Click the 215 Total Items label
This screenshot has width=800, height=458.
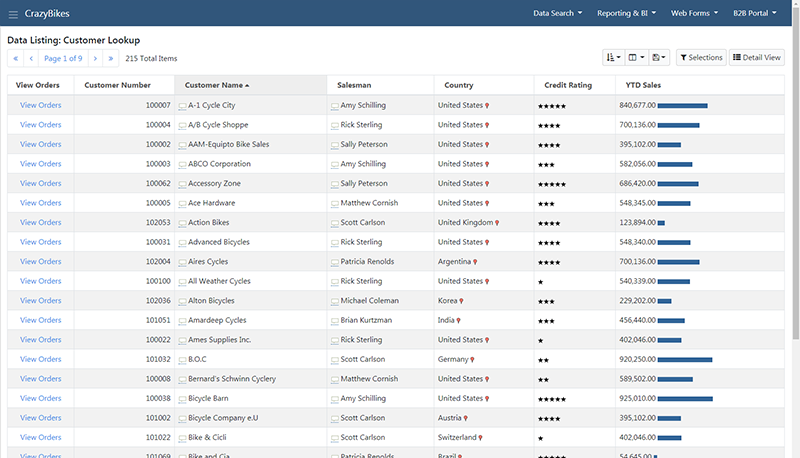pyautogui.click(x=151, y=58)
